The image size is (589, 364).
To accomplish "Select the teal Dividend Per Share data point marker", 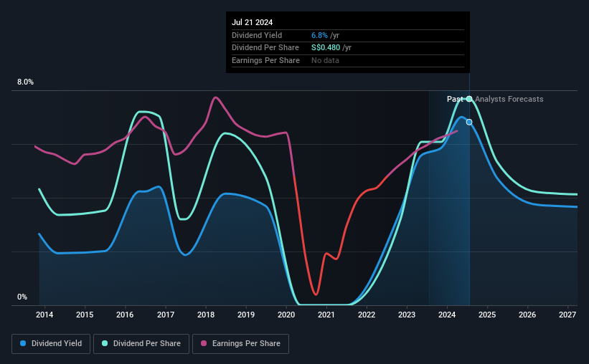I will [469, 99].
